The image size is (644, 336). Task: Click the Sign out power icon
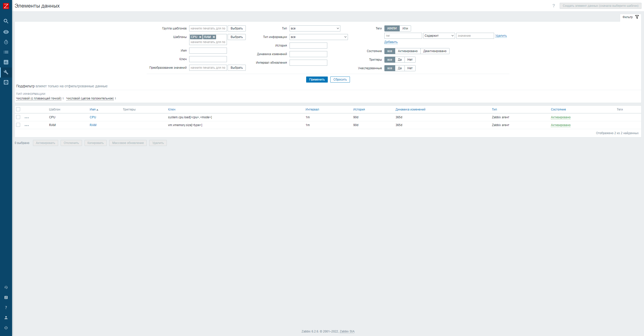[6, 328]
